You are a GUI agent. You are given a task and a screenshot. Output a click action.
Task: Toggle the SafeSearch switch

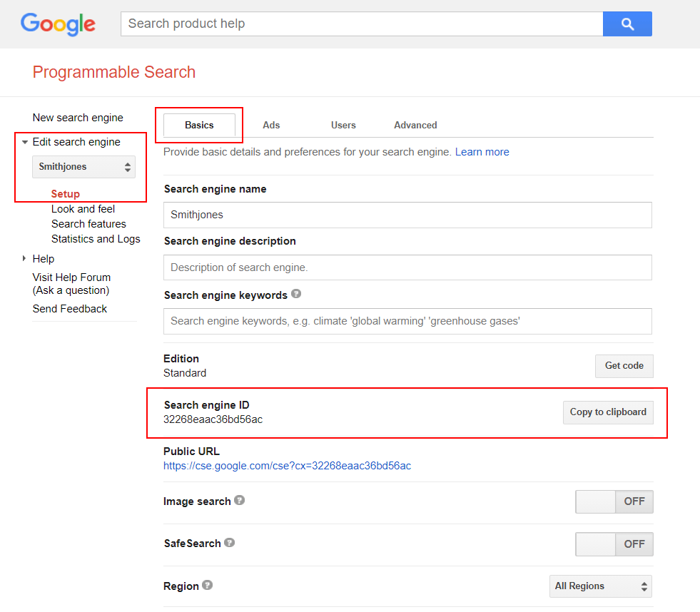click(614, 544)
